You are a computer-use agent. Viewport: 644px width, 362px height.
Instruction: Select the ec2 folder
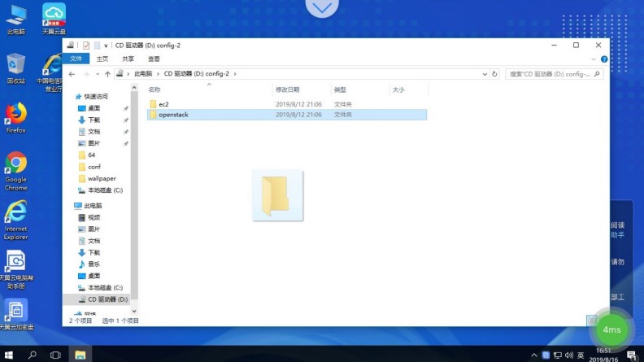[163, 104]
